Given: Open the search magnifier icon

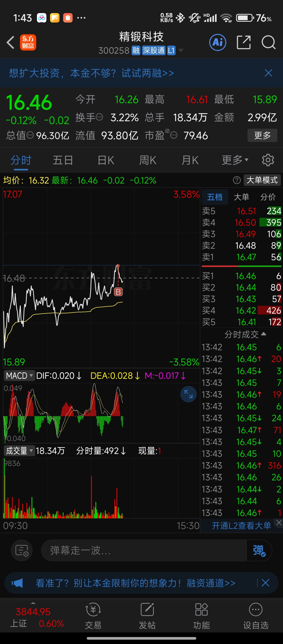Looking at the screenshot, I should [269, 42].
